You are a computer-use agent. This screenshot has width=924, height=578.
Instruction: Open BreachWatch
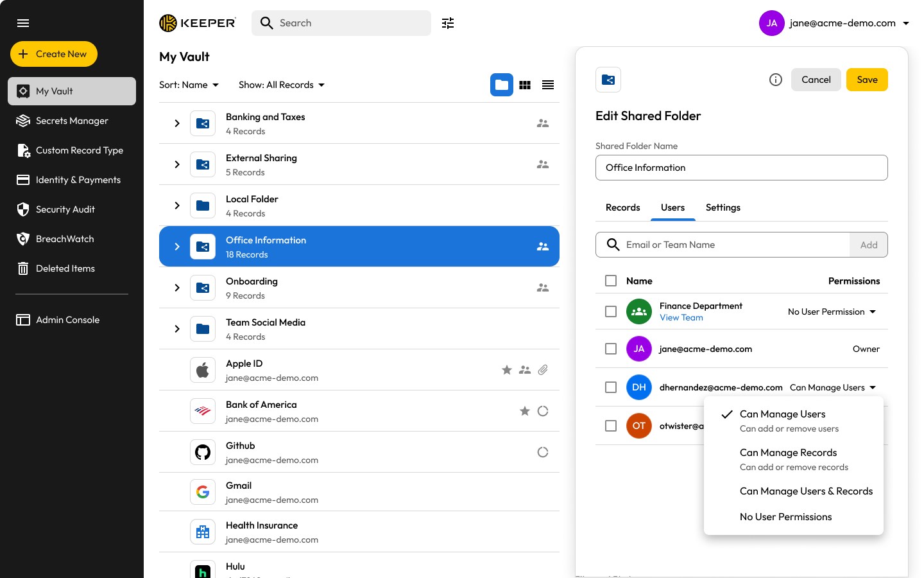[64, 239]
